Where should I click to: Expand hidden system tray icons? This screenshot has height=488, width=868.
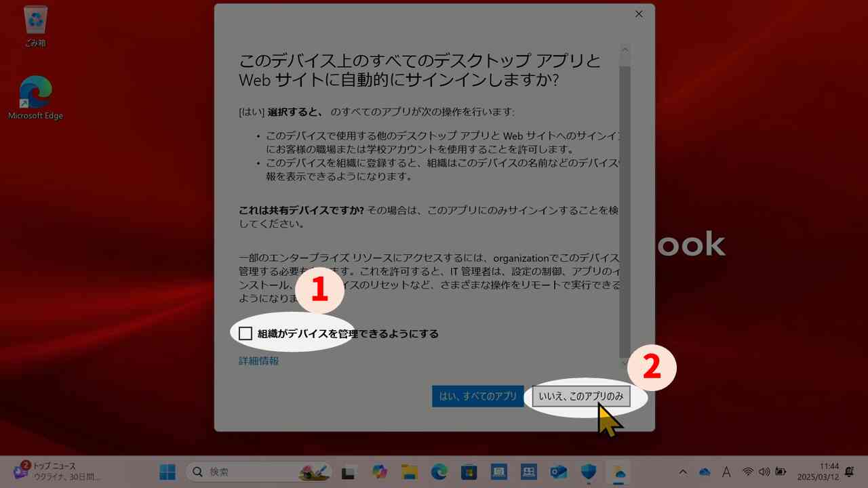tap(684, 471)
